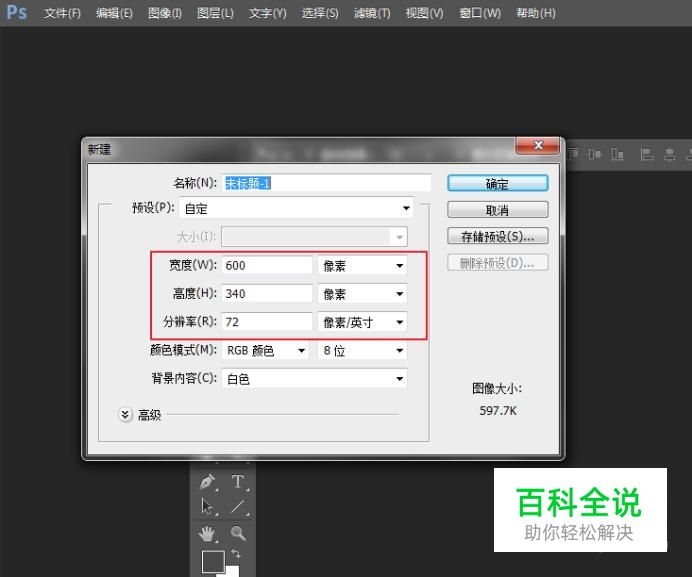Click the 存储预设(S)... button
692x577 pixels.
click(497, 236)
